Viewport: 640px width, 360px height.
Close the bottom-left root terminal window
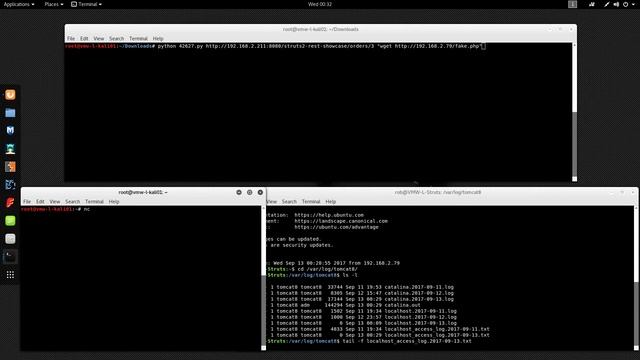pyautogui.click(x=260, y=192)
